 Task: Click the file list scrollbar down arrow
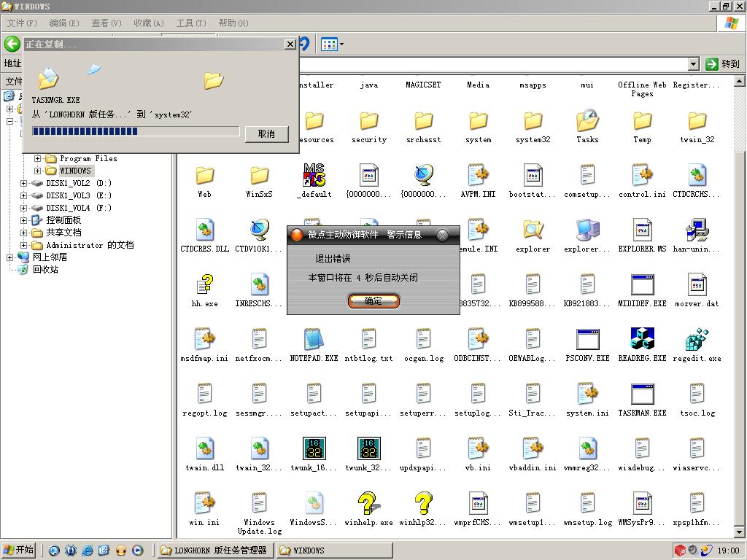pos(740,532)
